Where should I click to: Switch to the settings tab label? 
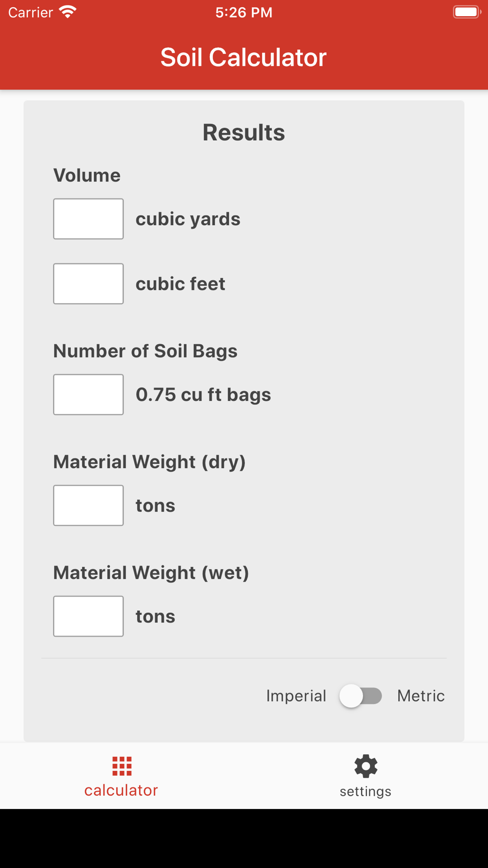[366, 791]
